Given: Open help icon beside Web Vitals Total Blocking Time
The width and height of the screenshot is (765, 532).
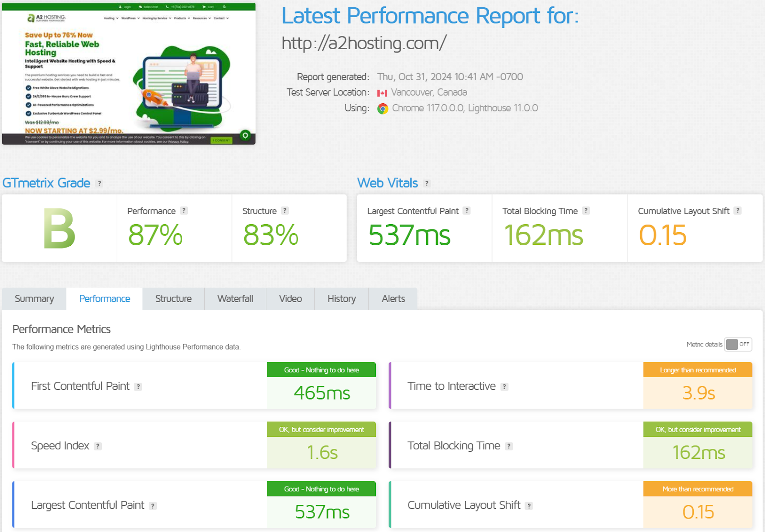Looking at the screenshot, I should coord(586,210).
